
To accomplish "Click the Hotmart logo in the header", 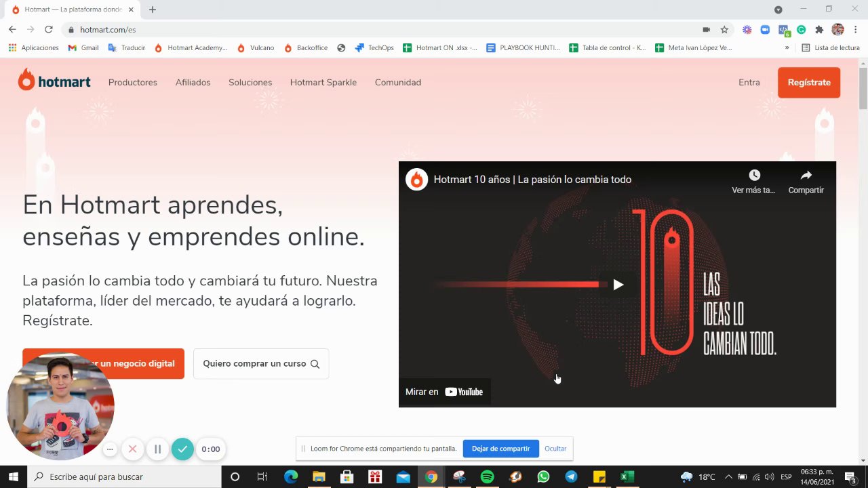I will [54, 81].
